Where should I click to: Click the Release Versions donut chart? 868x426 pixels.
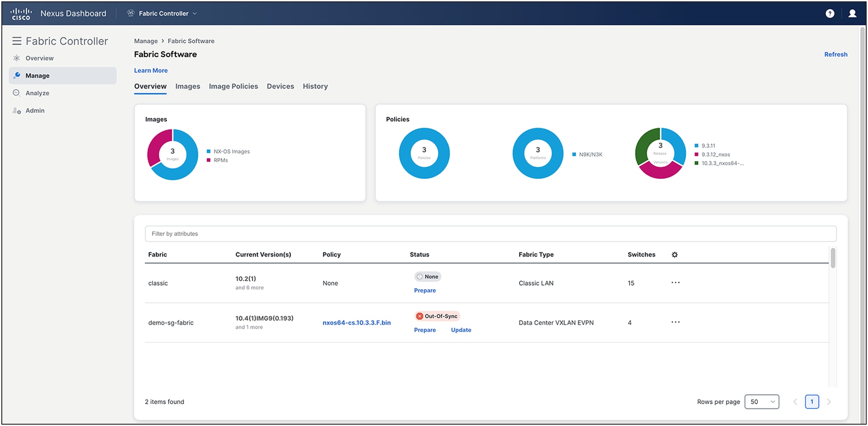click(x=661, y=153)
